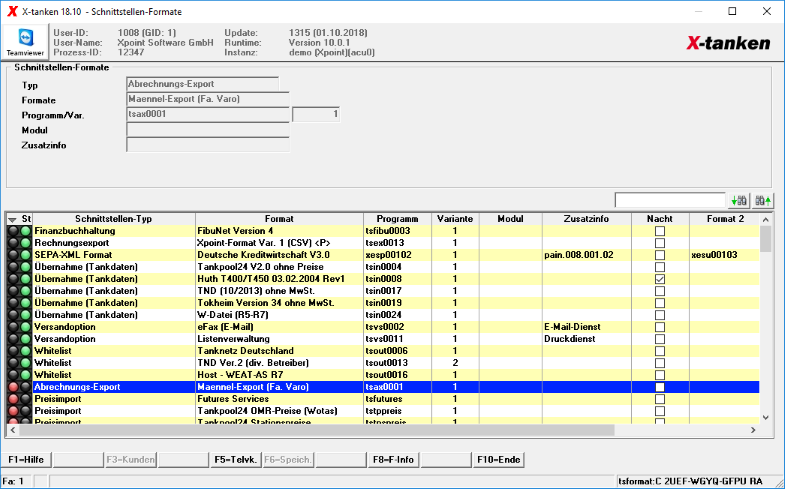Click vertical scrollbar down arrow of table
Viewport: 785px width, 489px height.
click(765, 417)
